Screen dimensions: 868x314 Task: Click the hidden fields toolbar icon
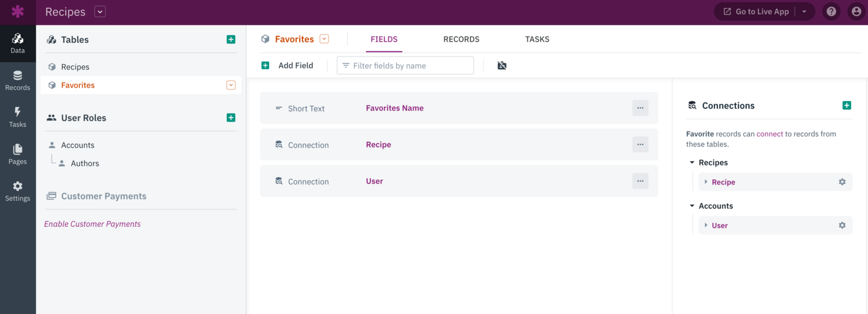click(502, 65)
